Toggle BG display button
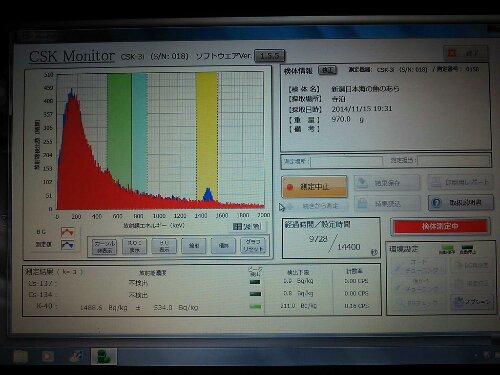 pyautogui.click(x=164, y=247)
